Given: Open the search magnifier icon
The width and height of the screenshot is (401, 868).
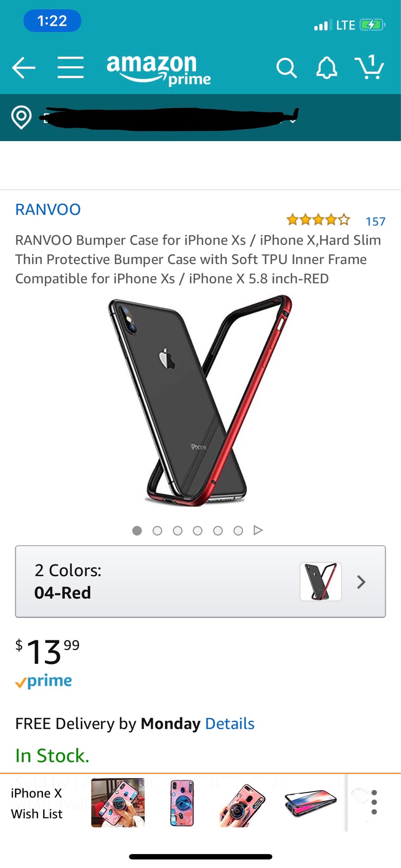Looking at the screenshot, I should pyautogui.click(x=287, y=68).
